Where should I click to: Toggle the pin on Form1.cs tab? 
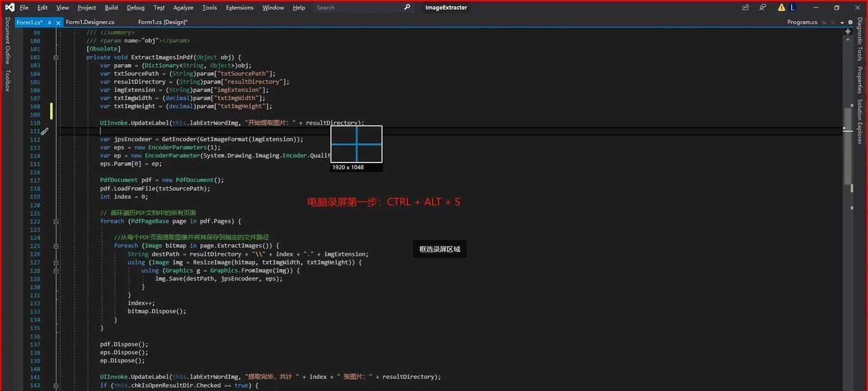49,23
